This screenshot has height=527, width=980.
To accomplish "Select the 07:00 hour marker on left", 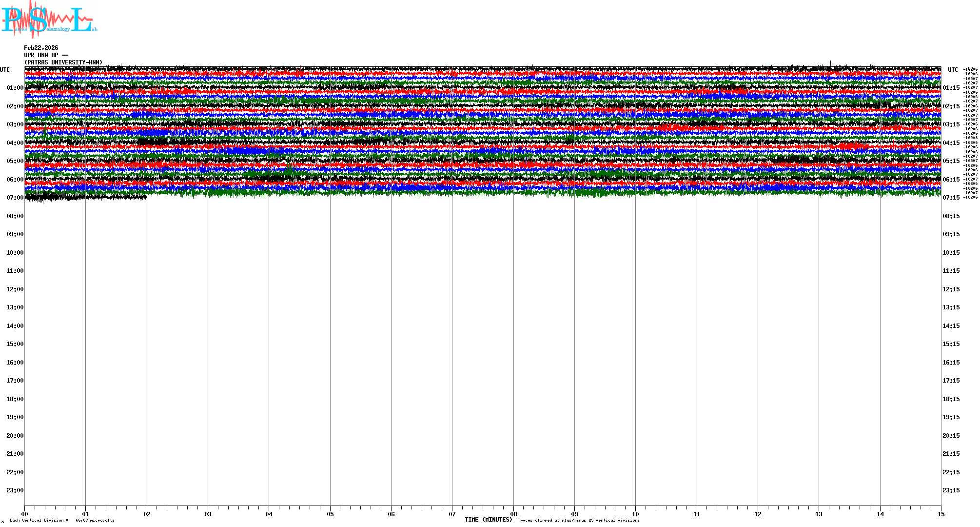I will 15,198.
